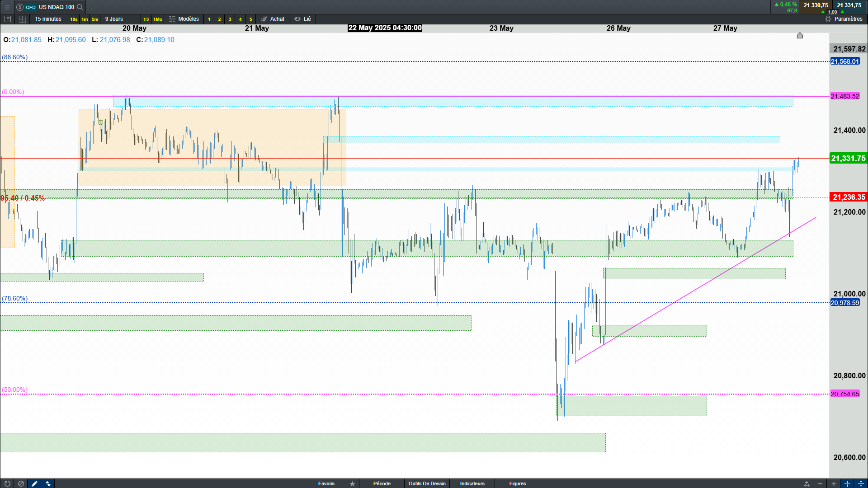Viewport: 868px width, 488px height.
Task: Click the 5m quick timeframe shortcut
Action: tap(95, 19)
